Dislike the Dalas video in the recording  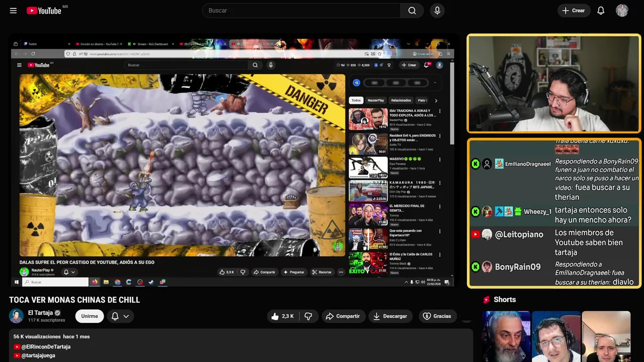[x=243, y=272]
